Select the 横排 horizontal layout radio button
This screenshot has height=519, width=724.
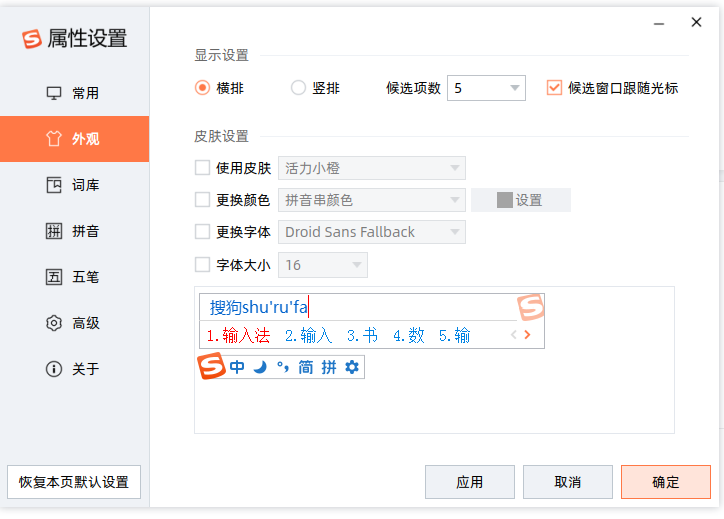202,88
